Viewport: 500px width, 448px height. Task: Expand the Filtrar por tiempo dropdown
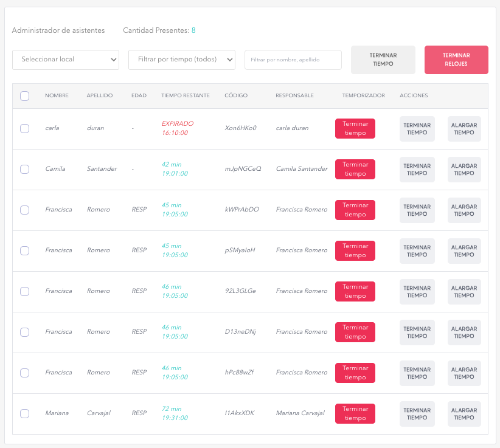click(182, 60)
